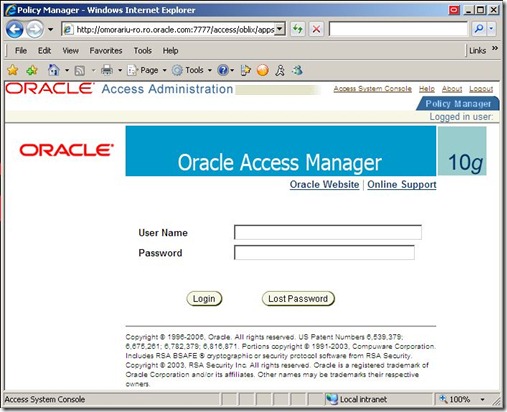507x412 pixels.
Task: Click the browser search box
Action: pyautogui.click(x=398, y=29)
